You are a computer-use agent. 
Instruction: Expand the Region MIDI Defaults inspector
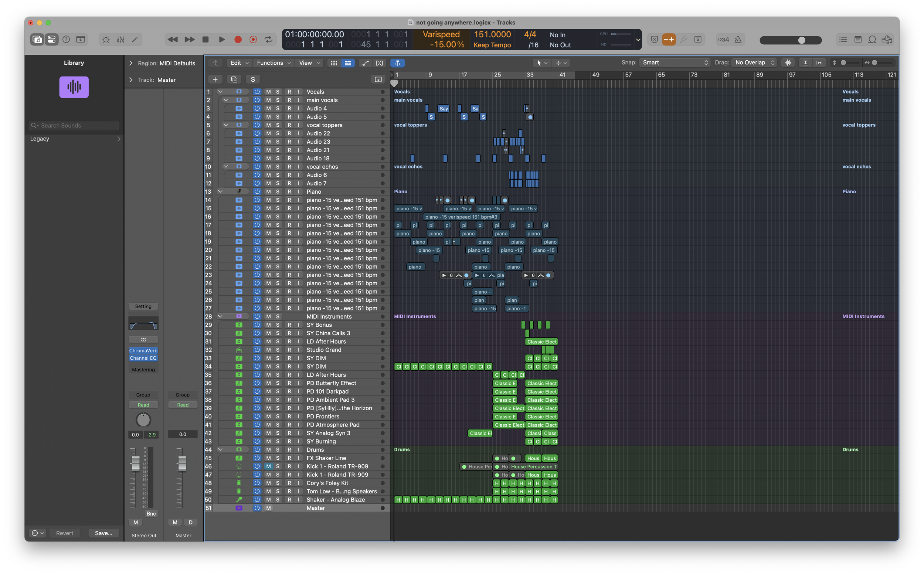pyautogui.click(x=131, y=63)
